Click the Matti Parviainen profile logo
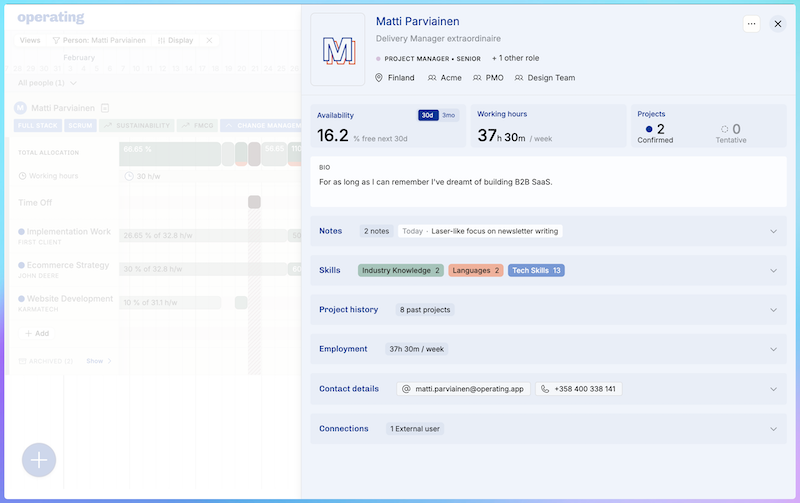Viewport: 800px width, 503px height. click(x=338, y=50)
